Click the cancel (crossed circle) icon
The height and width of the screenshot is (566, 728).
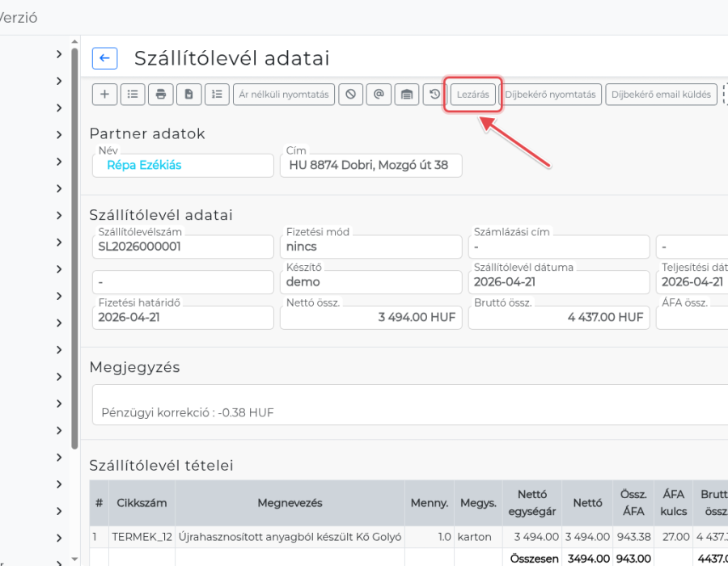point(350,95)
